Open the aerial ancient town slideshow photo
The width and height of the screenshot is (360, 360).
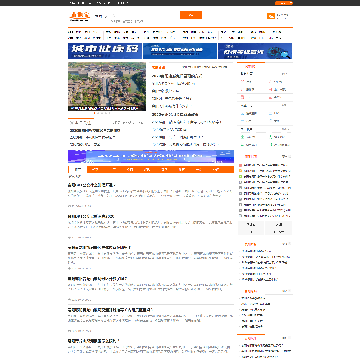click(x=107, y=86)
